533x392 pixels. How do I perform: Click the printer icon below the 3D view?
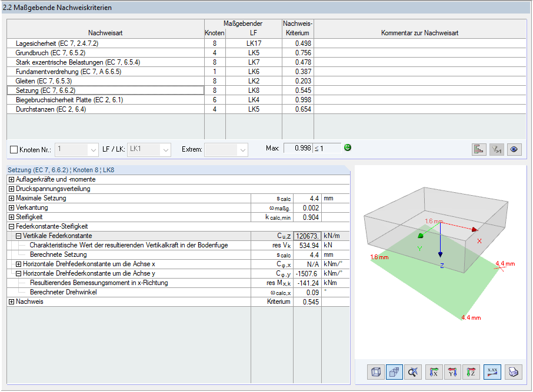click(513, 372)
